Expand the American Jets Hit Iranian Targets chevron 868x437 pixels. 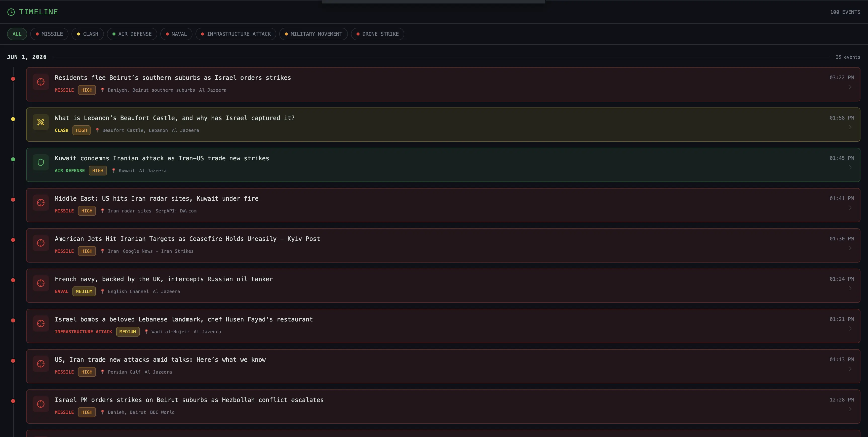pos(850,248)
